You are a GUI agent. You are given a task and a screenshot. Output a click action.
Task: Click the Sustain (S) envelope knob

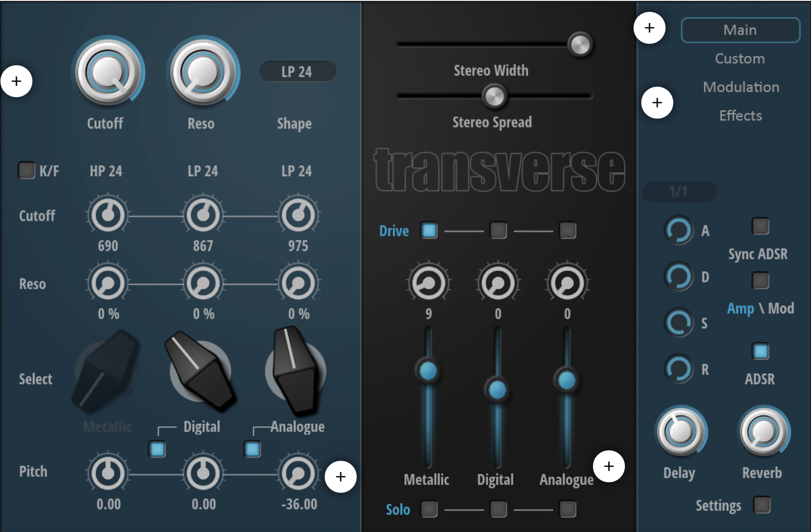tap(679, 323)
